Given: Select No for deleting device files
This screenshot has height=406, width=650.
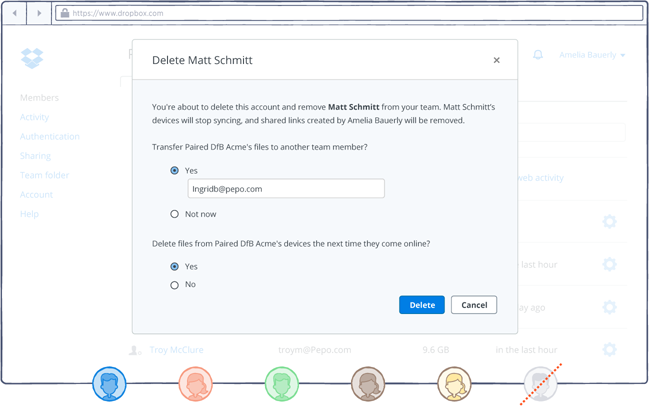Looking at the screenshot, I should pos(175,285).
